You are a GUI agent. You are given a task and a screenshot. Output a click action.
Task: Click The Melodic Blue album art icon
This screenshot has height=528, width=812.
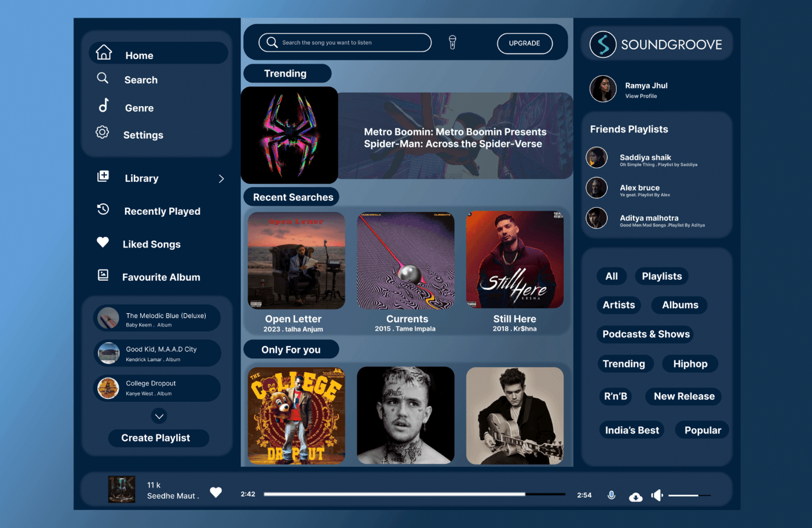coord(108,318)
